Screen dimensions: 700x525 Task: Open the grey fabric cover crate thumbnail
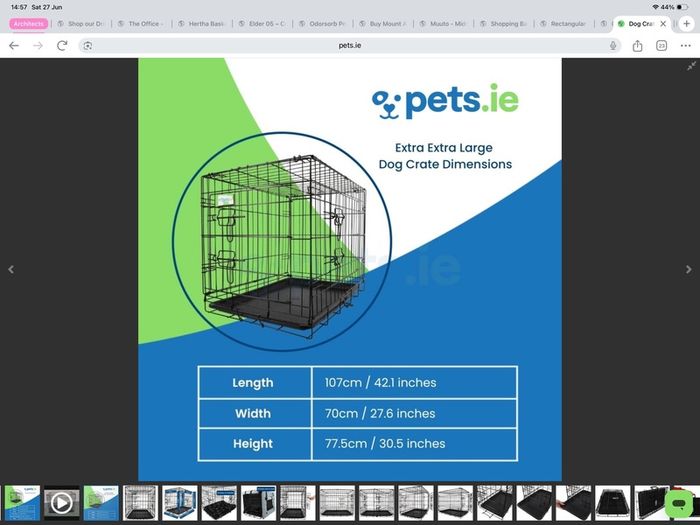258,503
